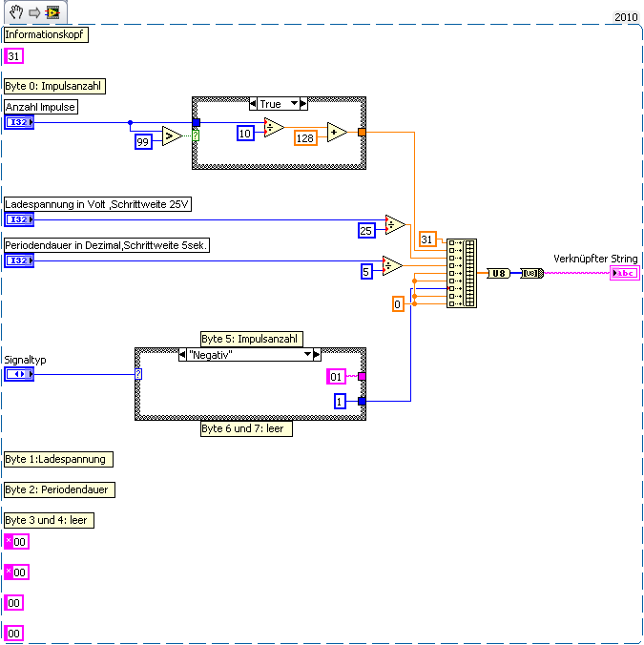
Task: Click the blue numeric constant 25
Action: click(x=366, y=230)
